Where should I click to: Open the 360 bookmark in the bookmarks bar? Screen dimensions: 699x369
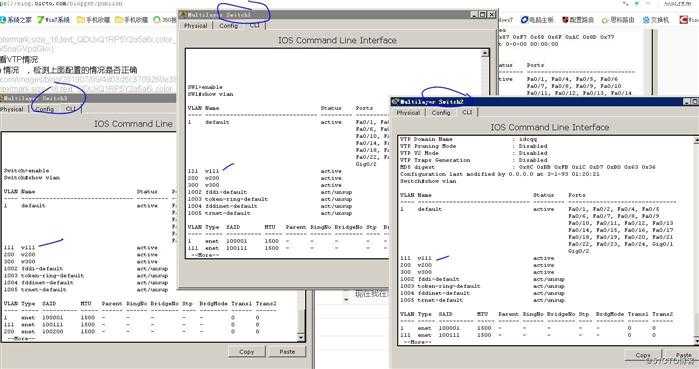(x=164, y=20)
